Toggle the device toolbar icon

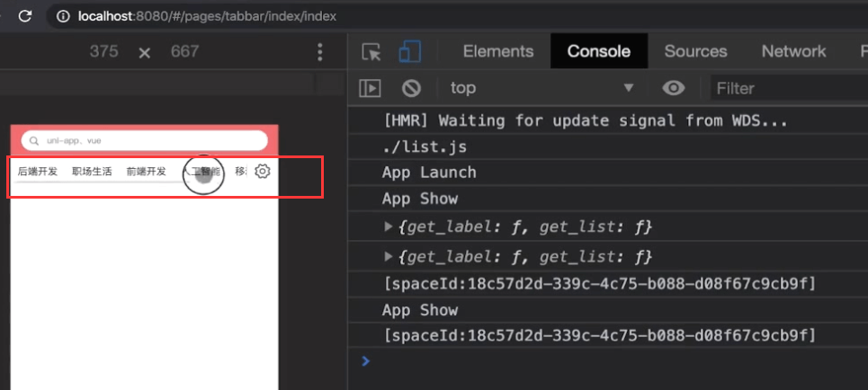coord(409,52)
